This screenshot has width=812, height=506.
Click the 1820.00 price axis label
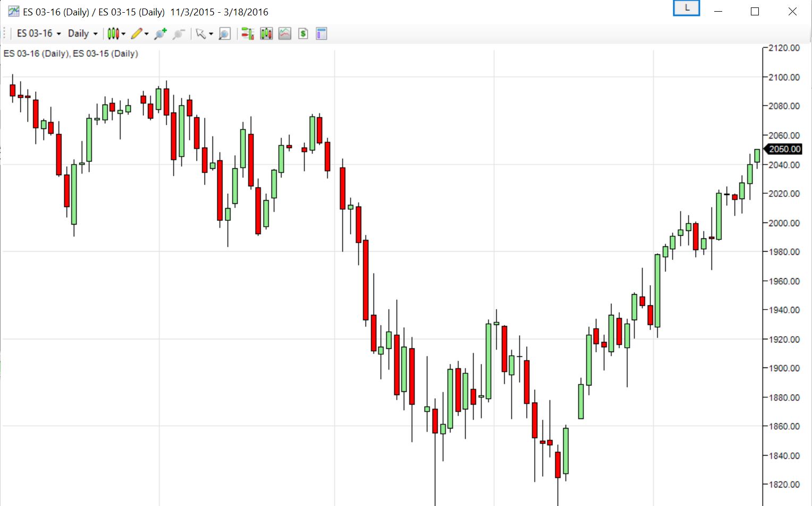pos(784,484)
